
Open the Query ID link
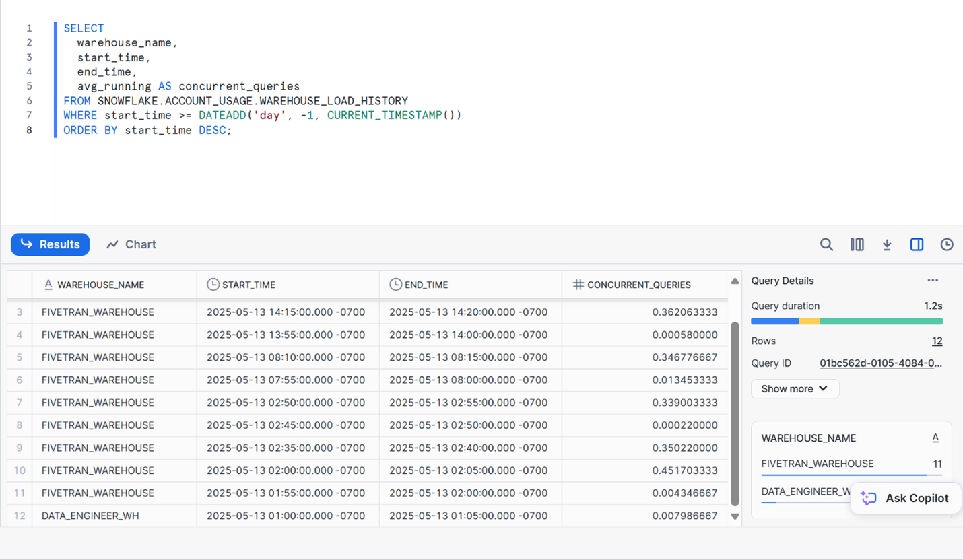[880, 363]
